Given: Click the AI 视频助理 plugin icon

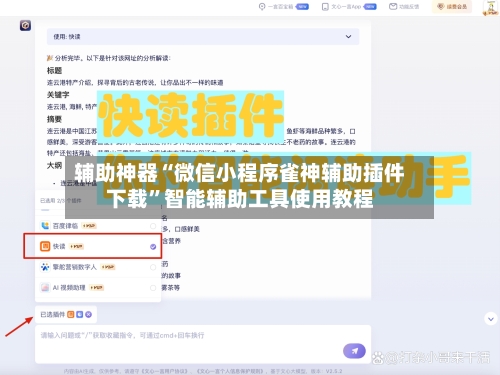Looking at the screenshot, I should coord(45,287).
